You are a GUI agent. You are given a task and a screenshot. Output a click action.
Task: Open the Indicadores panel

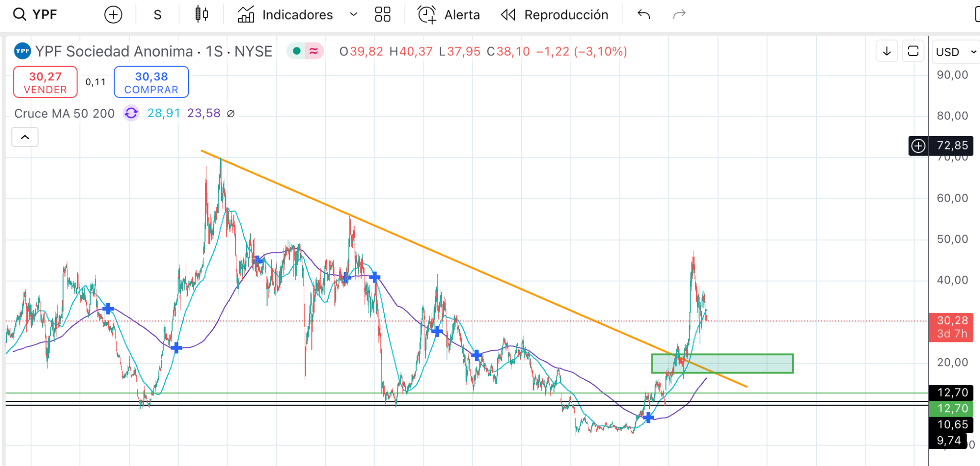click(x=285, y=15)
